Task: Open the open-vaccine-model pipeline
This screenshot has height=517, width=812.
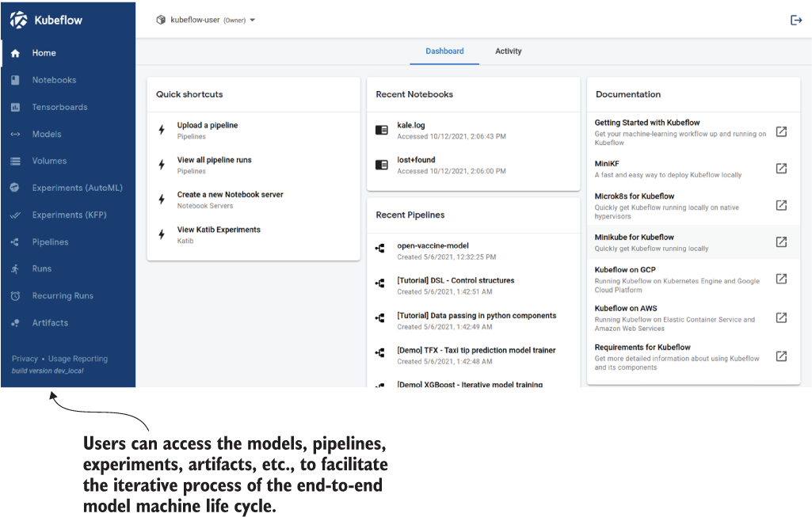Action: (x=473, y=250)
